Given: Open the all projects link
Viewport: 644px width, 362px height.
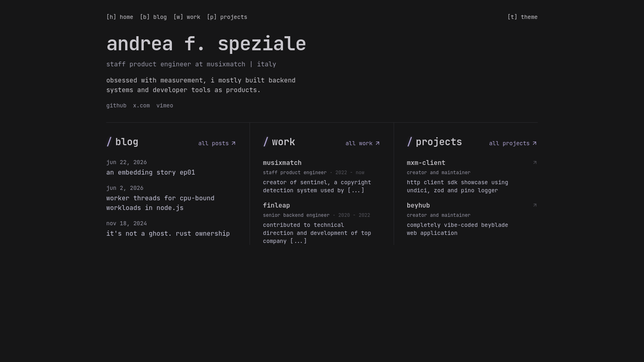Looking at the screenshot, I should click(513, 143).
